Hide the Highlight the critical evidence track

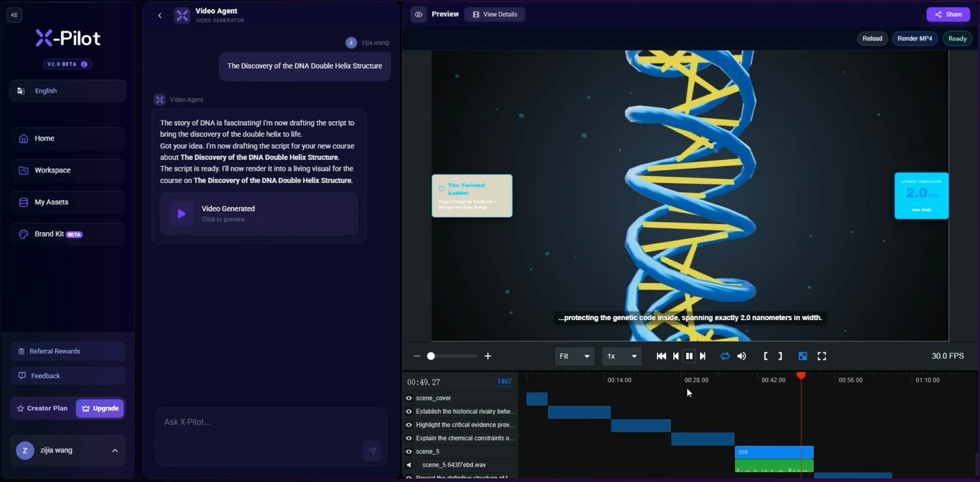409,425
